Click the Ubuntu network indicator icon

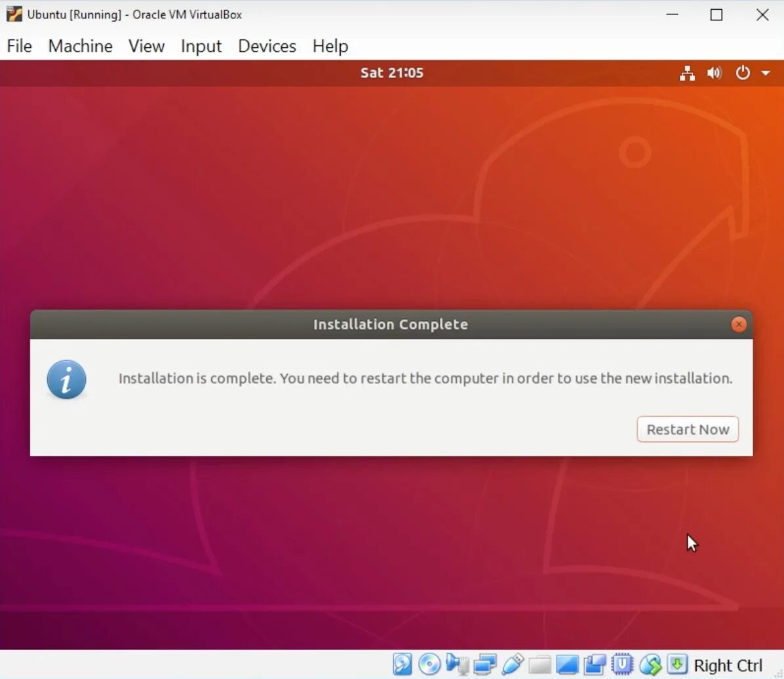click(x=687, y=73)
